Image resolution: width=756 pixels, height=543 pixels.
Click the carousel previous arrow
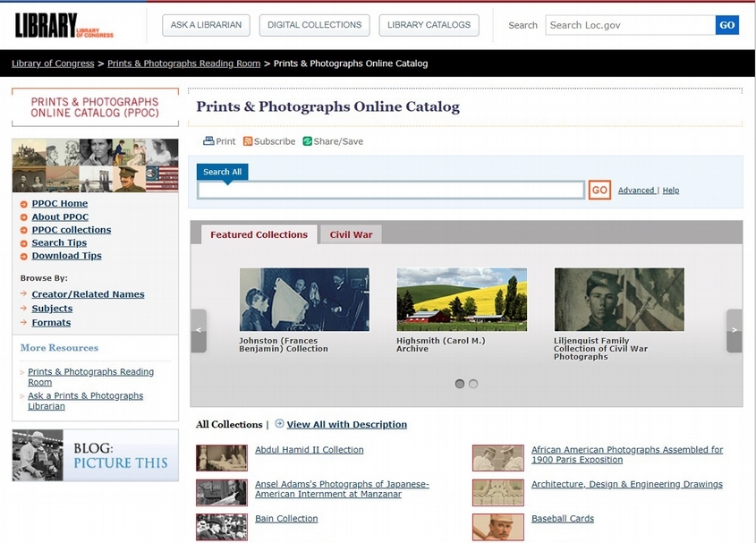(199, 330)
